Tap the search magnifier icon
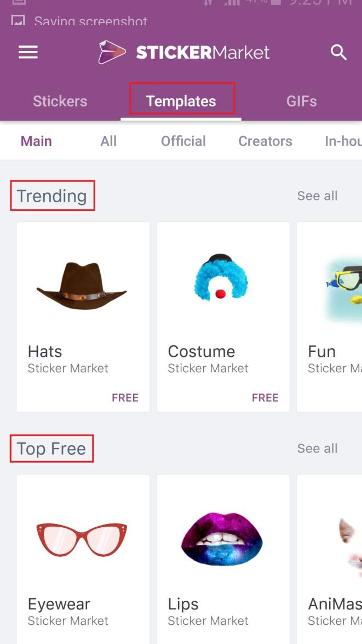This screenshot has width=362, height=644. (x=338, y=53)
